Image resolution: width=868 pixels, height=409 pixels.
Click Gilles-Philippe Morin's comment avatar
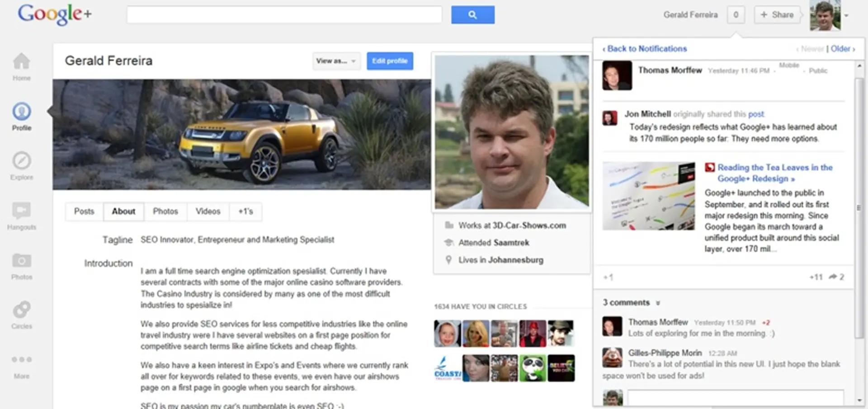(612, 357)
